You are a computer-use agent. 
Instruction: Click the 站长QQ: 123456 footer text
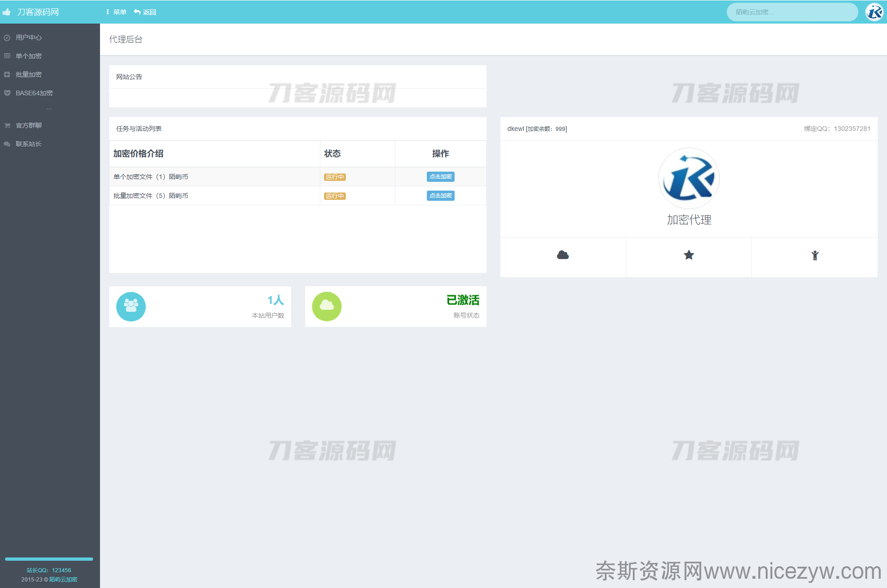click(49, 570)
